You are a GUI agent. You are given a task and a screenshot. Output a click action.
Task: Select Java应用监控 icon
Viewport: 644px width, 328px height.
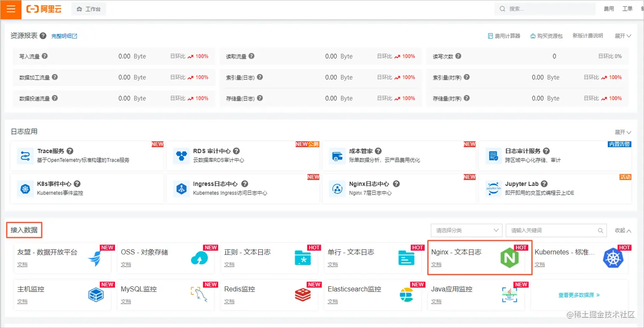tap(509, 294)
